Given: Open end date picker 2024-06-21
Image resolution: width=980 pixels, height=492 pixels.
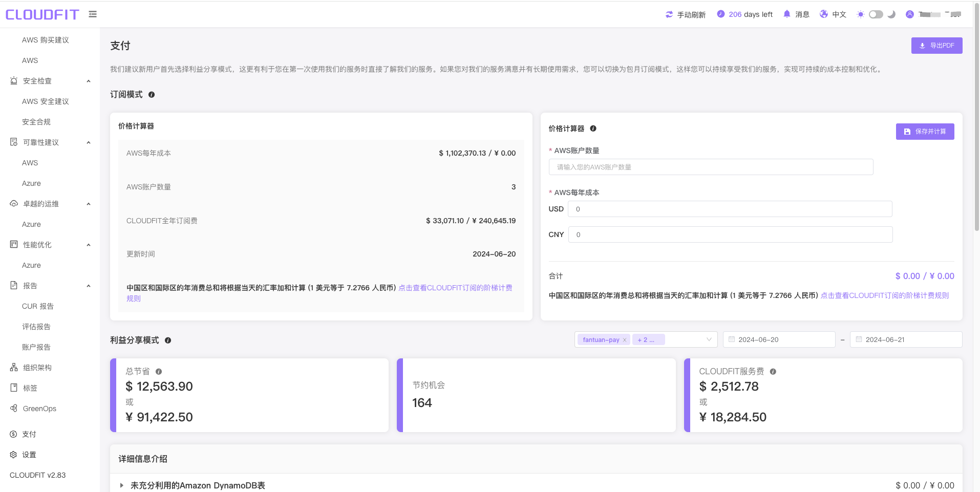Looking at the screenshot, I should coord(906,339).
